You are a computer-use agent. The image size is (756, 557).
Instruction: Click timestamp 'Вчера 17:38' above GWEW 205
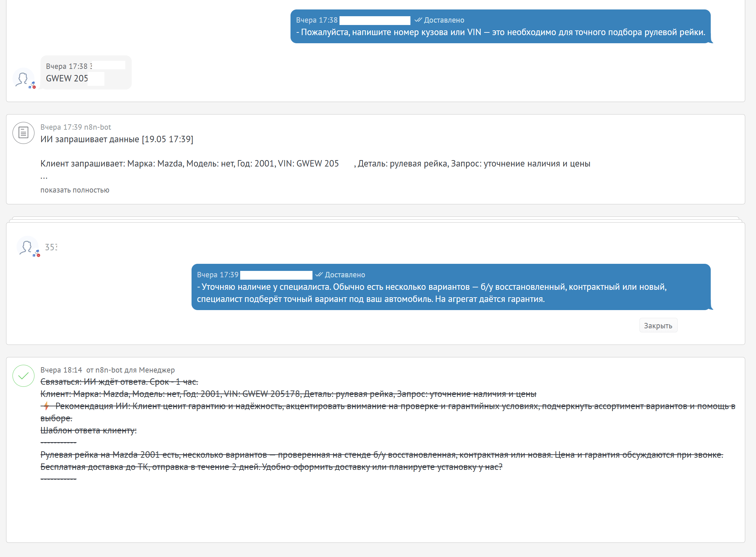(67, 66)
